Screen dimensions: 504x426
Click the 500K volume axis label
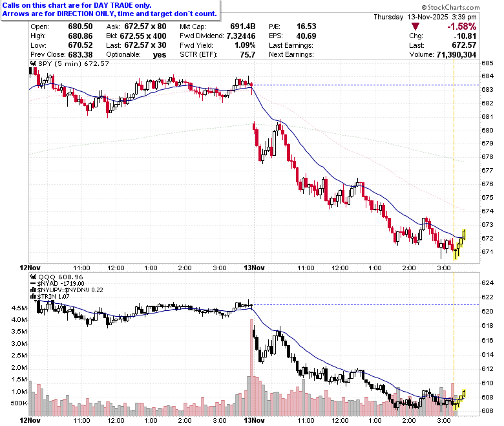click(19, 403)
